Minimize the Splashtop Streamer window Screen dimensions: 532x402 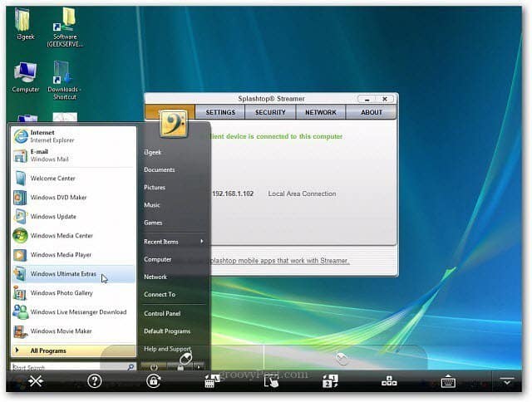click(x=367, y=99)
